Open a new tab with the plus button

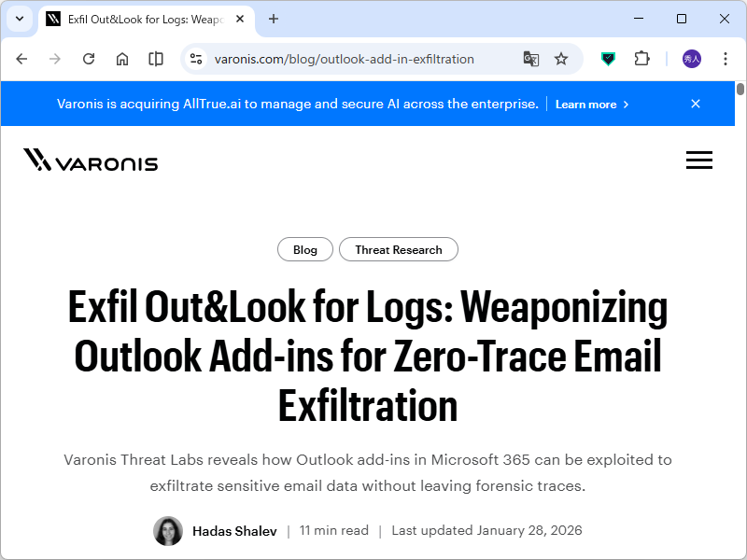[272, 19]
